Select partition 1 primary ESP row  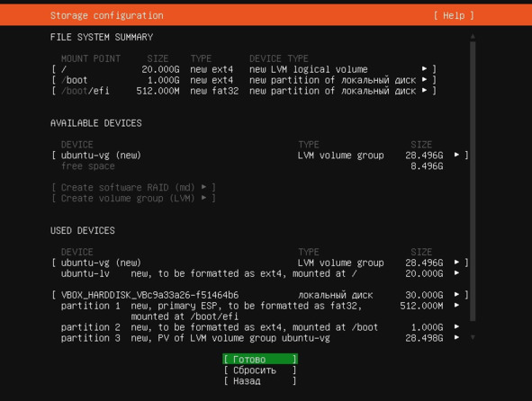[x=260, y=311]
